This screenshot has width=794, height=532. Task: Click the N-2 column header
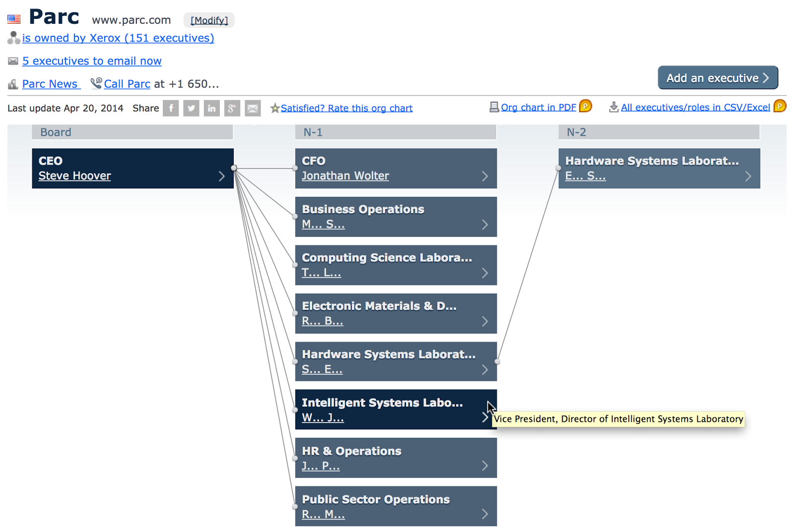tap(659, 132)
